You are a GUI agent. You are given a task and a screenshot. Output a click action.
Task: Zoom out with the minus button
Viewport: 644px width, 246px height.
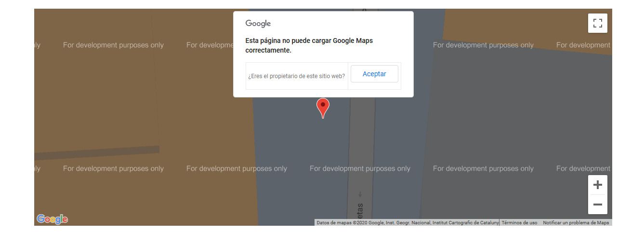(x=597, y=205)
